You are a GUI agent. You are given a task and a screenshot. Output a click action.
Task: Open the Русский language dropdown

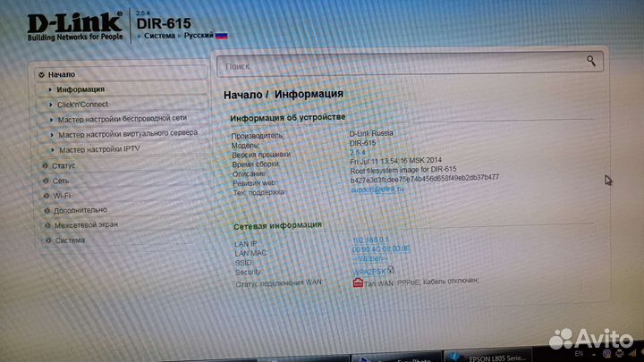[199, 35]
